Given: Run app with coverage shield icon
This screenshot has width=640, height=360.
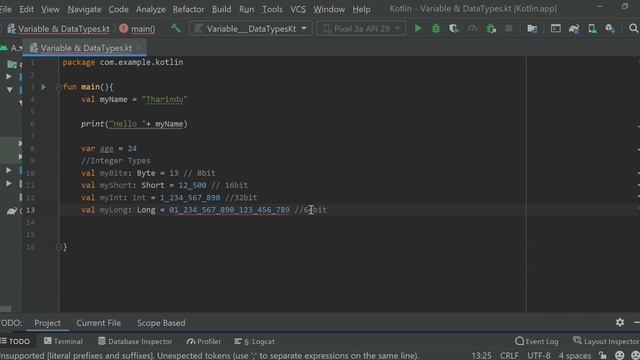Looking at the screenshot, I should pos(453,28).
